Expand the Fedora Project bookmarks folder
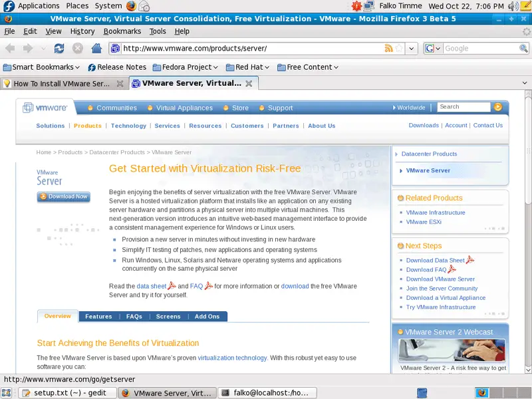This screenshot has width=532, height=399. coord(186,67)
